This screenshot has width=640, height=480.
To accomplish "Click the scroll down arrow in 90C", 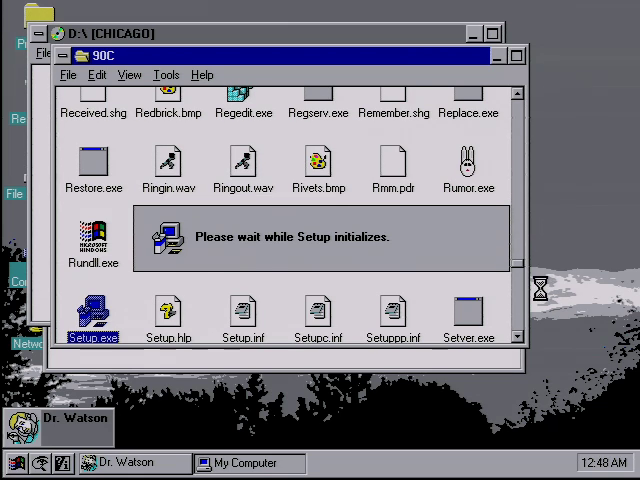I will [517, 336].
